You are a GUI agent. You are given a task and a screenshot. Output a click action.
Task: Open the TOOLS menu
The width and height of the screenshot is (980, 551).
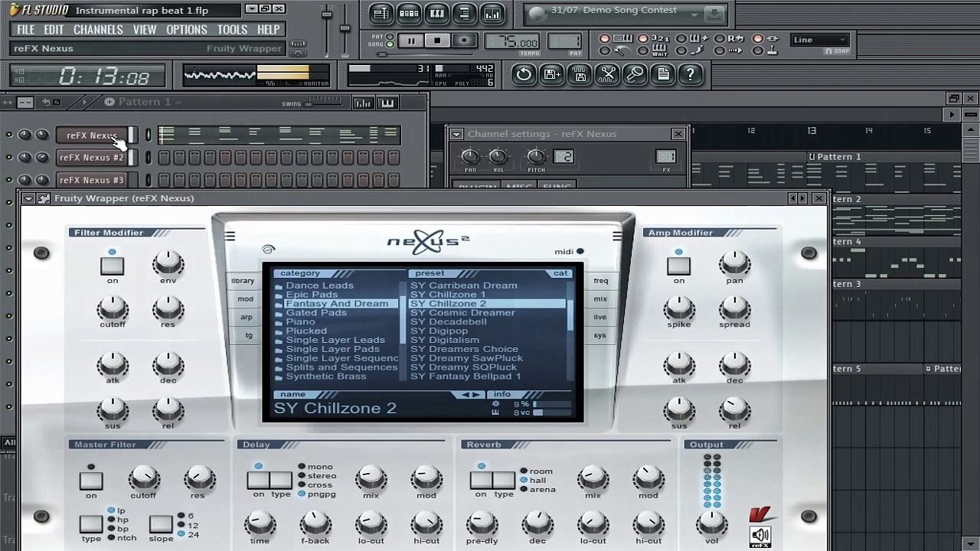point(232,30)
